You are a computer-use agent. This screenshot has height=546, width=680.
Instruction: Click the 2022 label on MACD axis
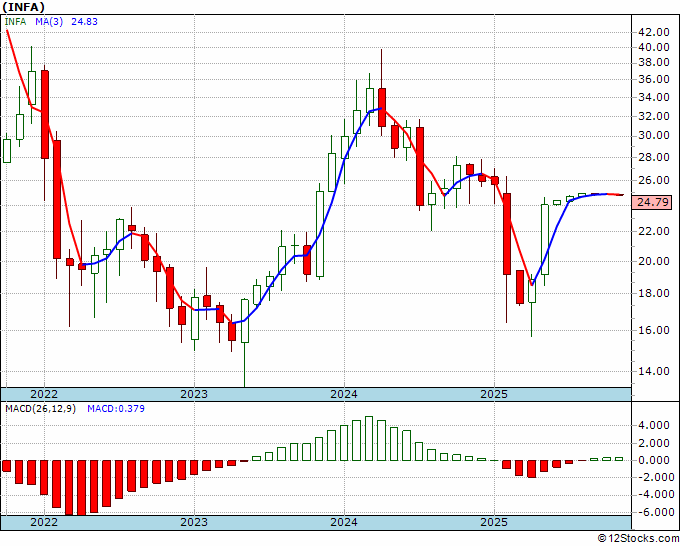44,522
